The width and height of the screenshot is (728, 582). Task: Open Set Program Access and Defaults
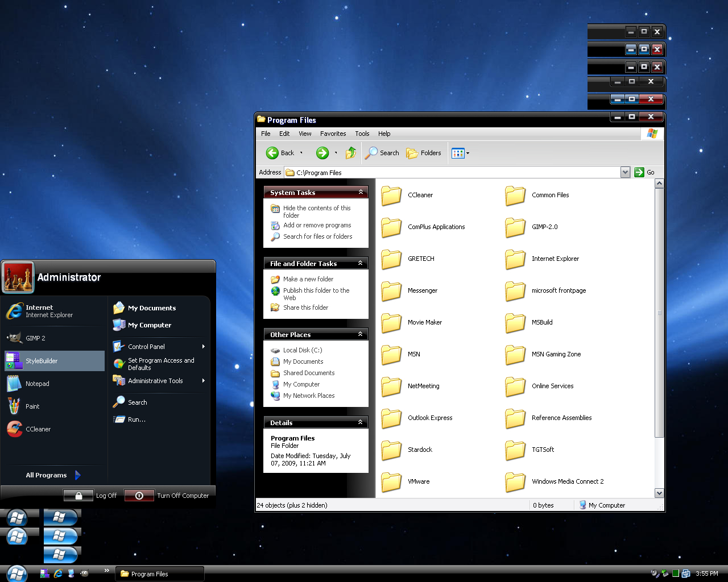pyautogui.click(x=159, y=364)
